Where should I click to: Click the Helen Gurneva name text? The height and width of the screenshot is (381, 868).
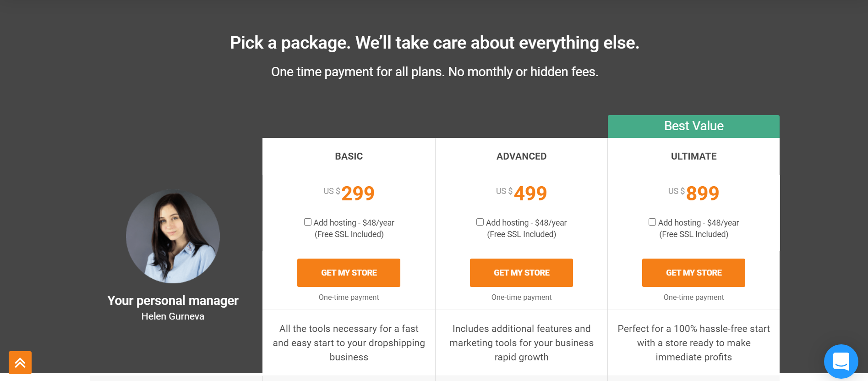tap(173, 316)
